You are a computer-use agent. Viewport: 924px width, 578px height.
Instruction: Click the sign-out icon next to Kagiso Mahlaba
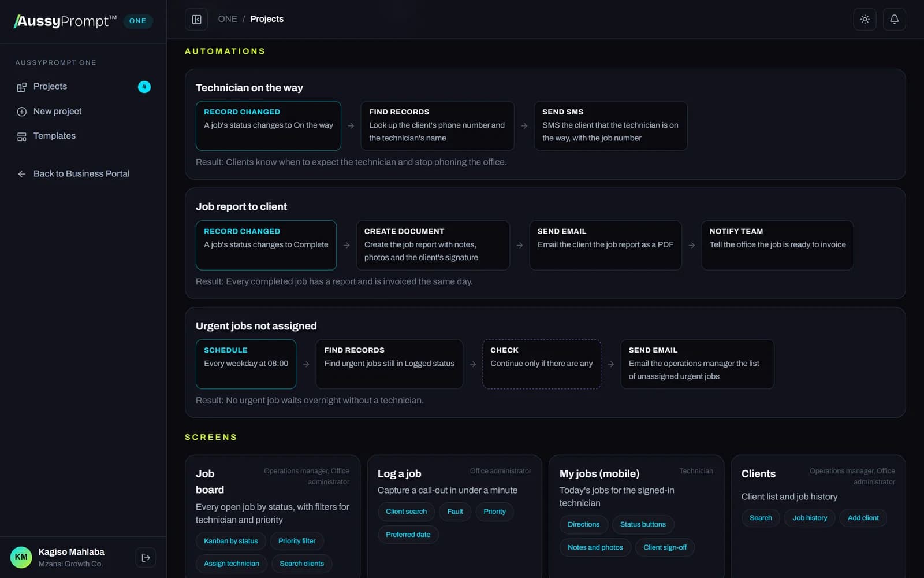[x=146, y=558]
